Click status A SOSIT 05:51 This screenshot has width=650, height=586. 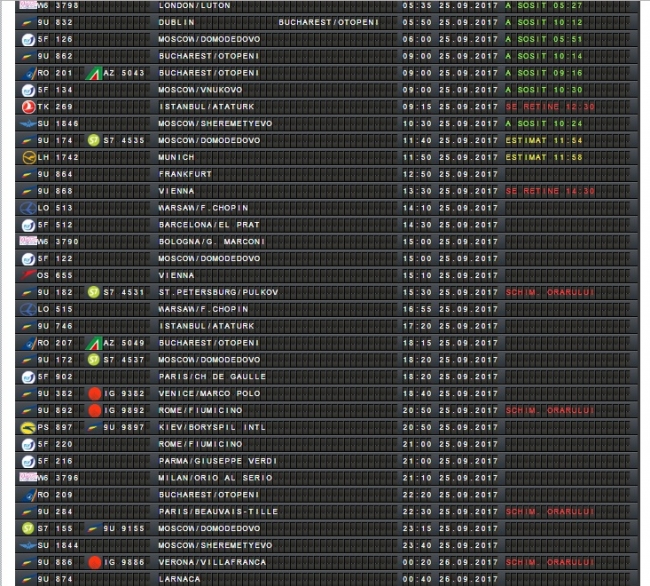pyautogui.click(x=544, y=39)
